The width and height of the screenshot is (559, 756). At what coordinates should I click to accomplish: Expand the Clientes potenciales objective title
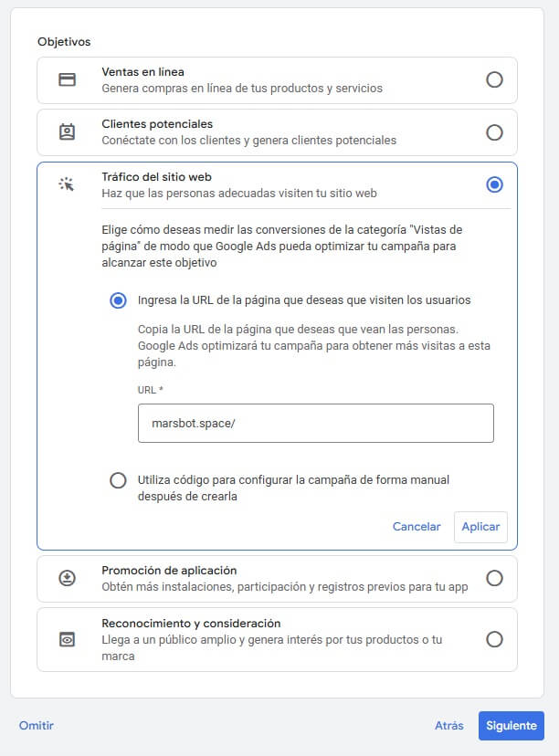(x=156, y=124)
